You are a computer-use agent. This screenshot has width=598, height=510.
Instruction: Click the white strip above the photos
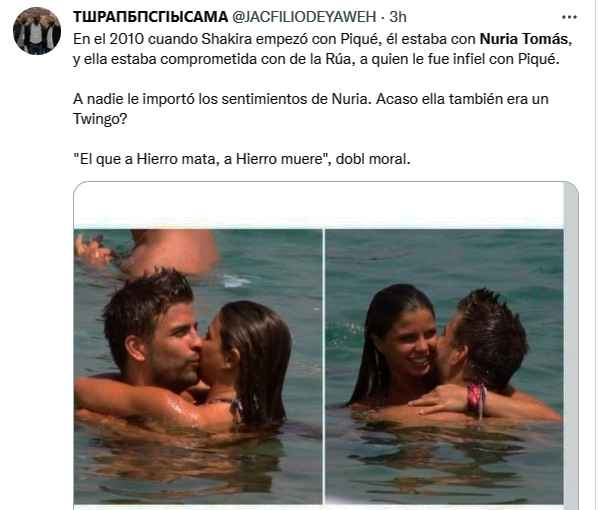[318, 206]
